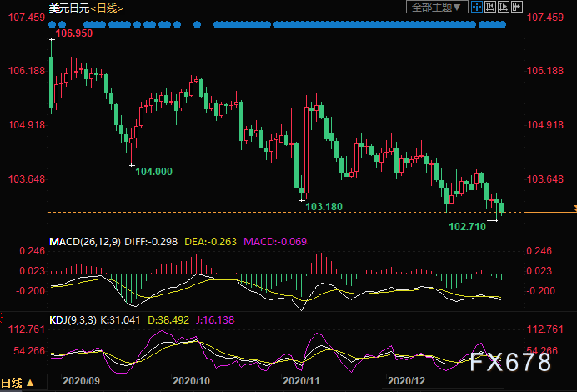Click the 102.710 low price label

(x=467, y=226)
